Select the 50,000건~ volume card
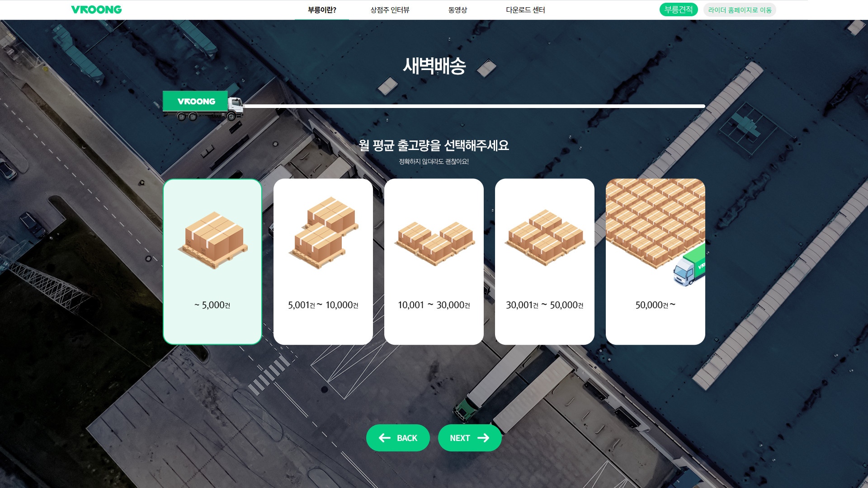This screenshot has height=488, width=868. pos(656,262)
